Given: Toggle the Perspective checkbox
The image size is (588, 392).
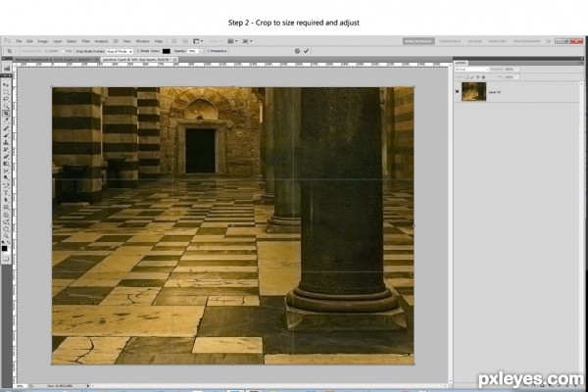Looking at the screenshot, I should point(208,51).
